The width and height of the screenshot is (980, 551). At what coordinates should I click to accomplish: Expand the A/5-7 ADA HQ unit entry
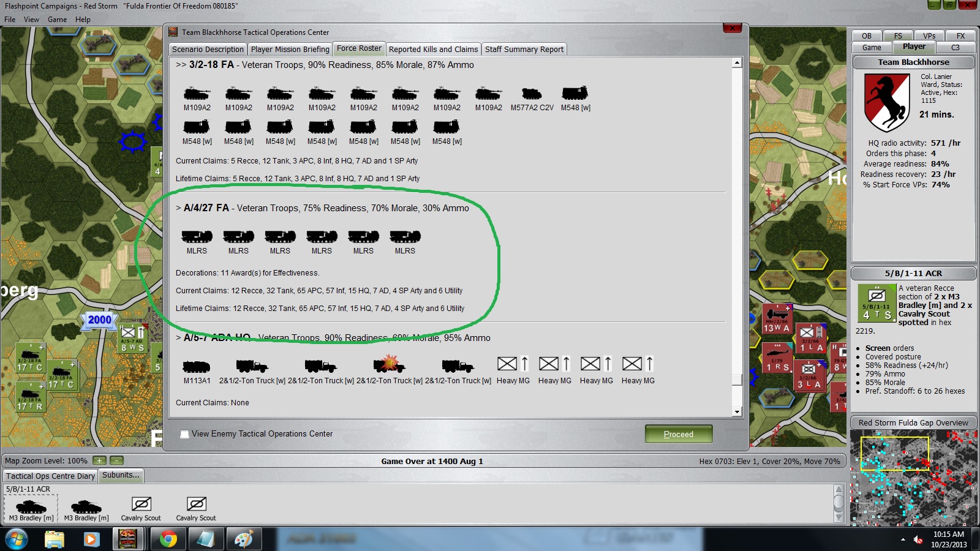(178, 338)
